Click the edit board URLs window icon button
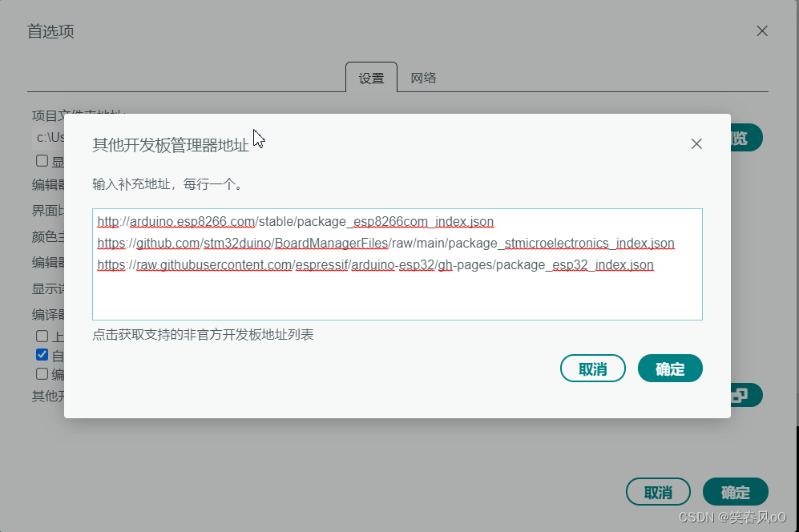This screenshot has height=532, width=799. pyautogui.click(x=746, y=395)
